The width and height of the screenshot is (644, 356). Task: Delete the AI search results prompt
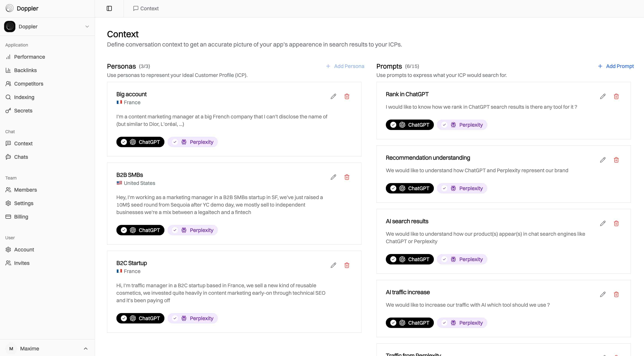click(616, 223)
